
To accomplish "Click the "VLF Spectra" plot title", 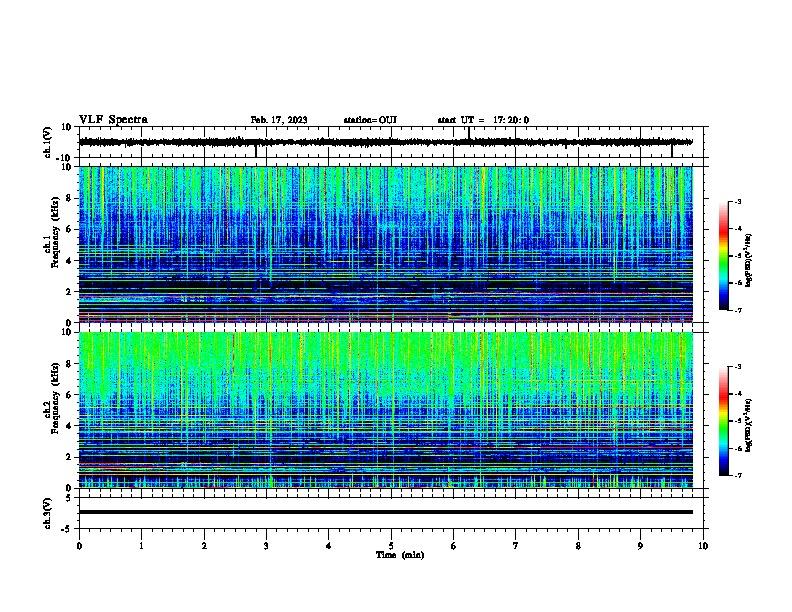I will [113, 119].
